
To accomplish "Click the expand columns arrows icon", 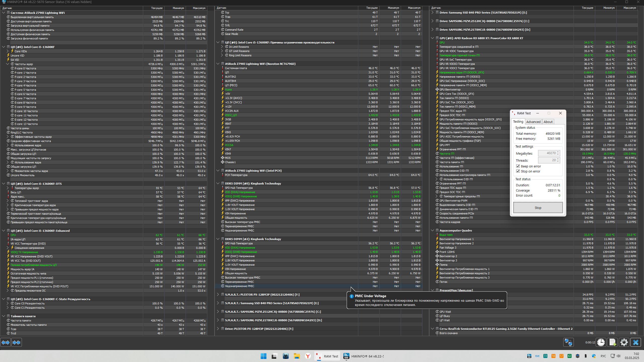I will (6, 342).
